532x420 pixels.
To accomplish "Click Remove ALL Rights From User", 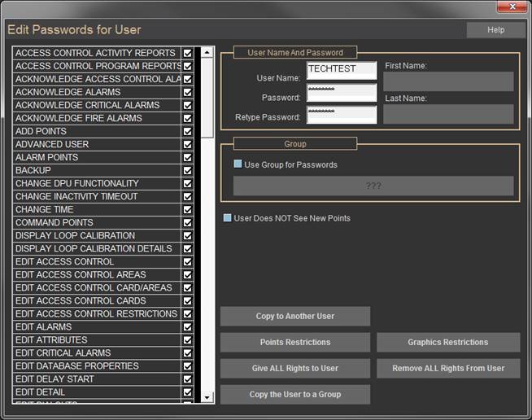I will coord(447,368).
